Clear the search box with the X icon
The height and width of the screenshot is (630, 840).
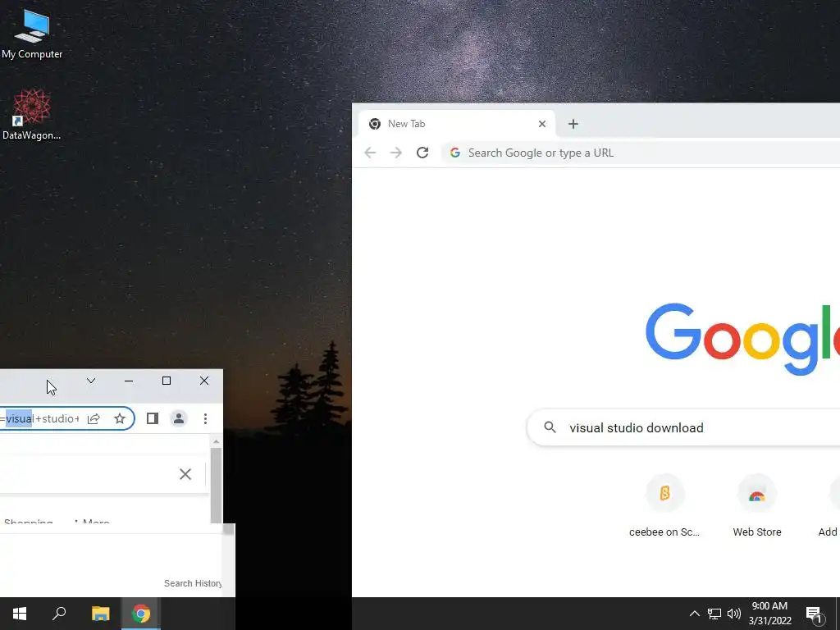tap(185, 474)
